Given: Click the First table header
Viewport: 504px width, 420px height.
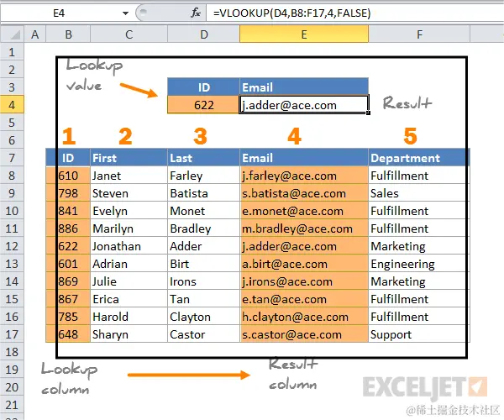Looking at the screenshot, I should (x=129, y=158).
